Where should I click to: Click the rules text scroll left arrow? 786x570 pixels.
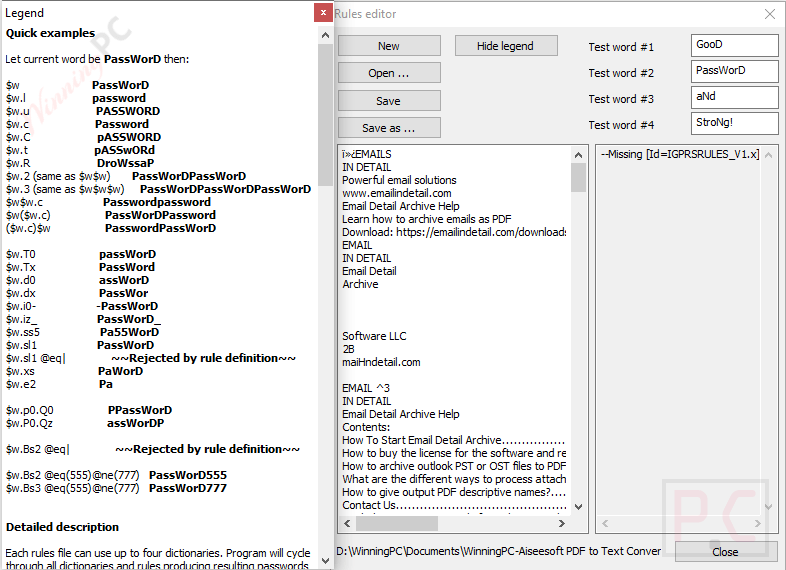coord(347,523)
